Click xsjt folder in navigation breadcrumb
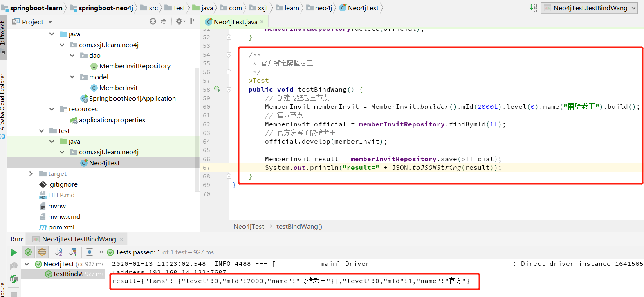 pos(259,8)
